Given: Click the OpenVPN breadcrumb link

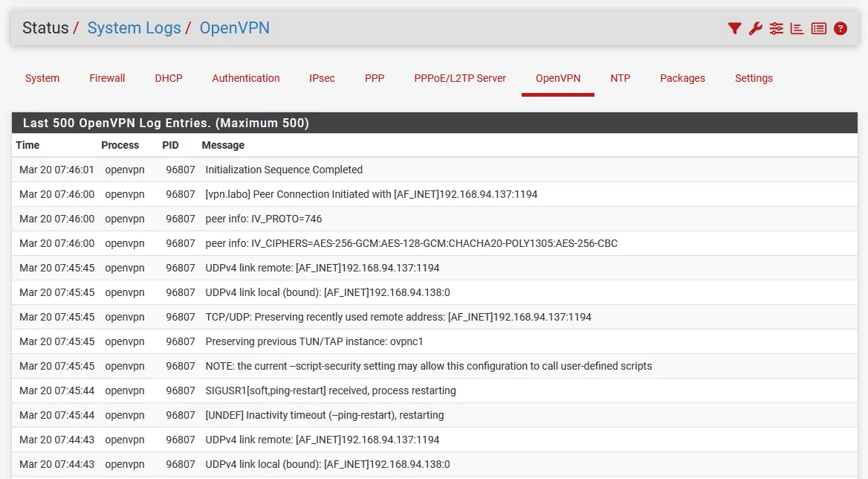Looking at the screenshot, I should (x=234, y=28).
